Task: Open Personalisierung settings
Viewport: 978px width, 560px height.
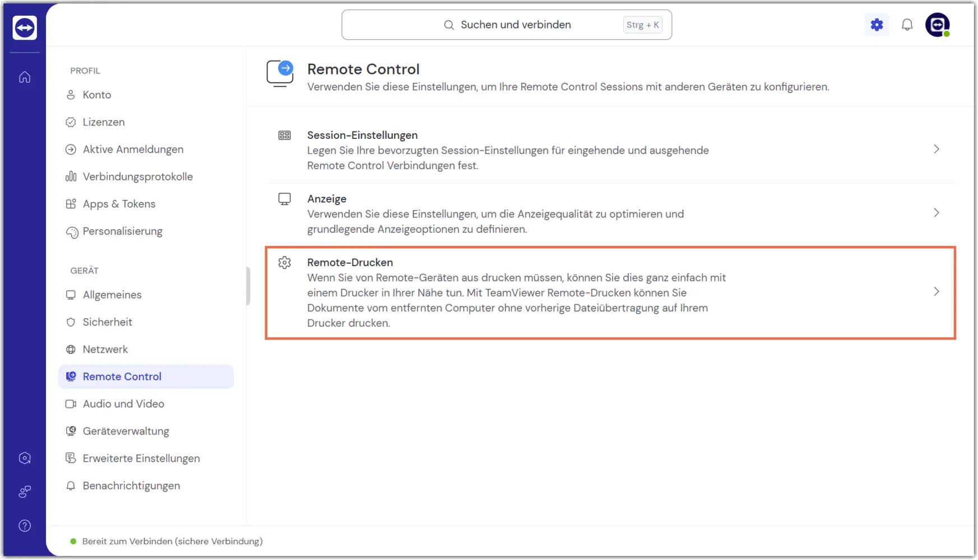Action: click(146, 231)
